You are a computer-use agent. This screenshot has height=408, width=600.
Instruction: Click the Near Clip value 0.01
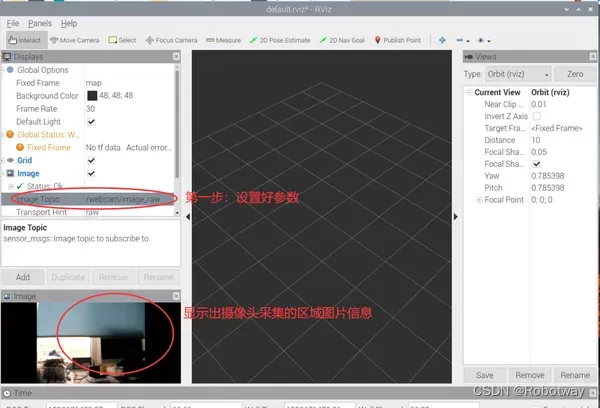(x=539, y=104)
